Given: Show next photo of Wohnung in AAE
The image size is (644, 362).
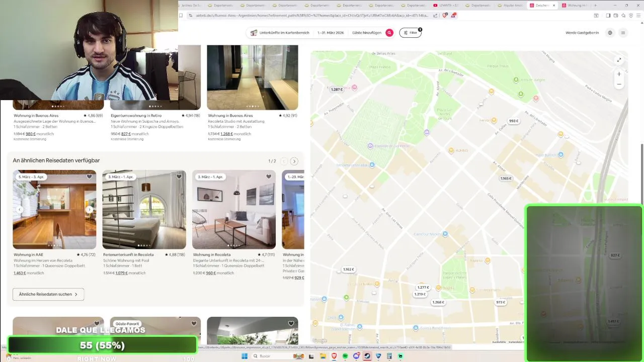Looking at the screenshot, I should [x=90, y=210].
